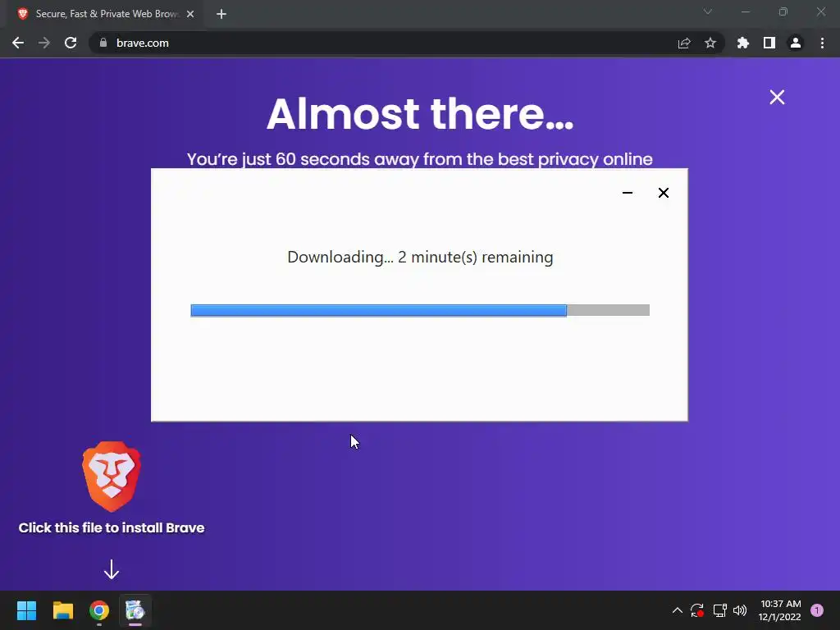Share this page icon in address bar
840x630 pixels.
(684, 43)
